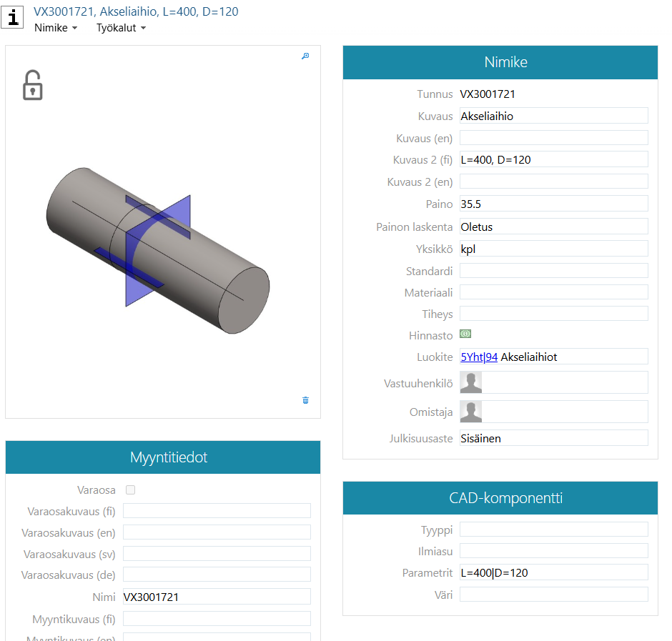
Task: Toggle the Varaosa checkbox
Action: coord(130,490)
